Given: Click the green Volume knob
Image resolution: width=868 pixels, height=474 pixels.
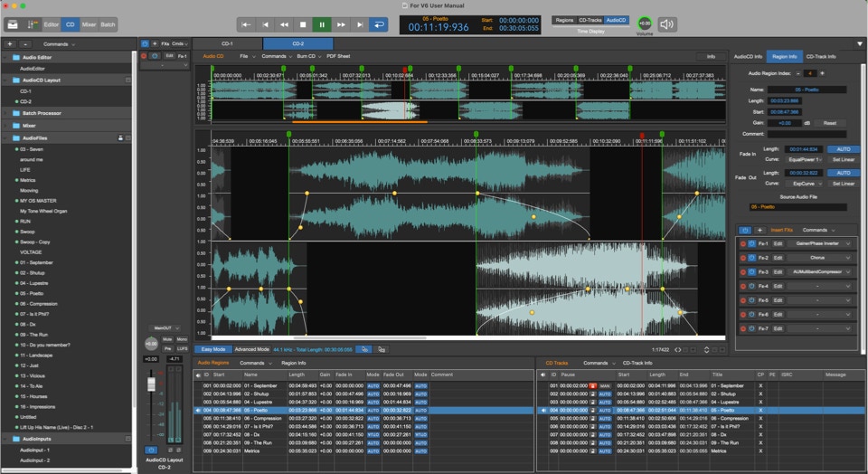Looking at the screenshot, I should pyautogui.click(x=644, y=24).
